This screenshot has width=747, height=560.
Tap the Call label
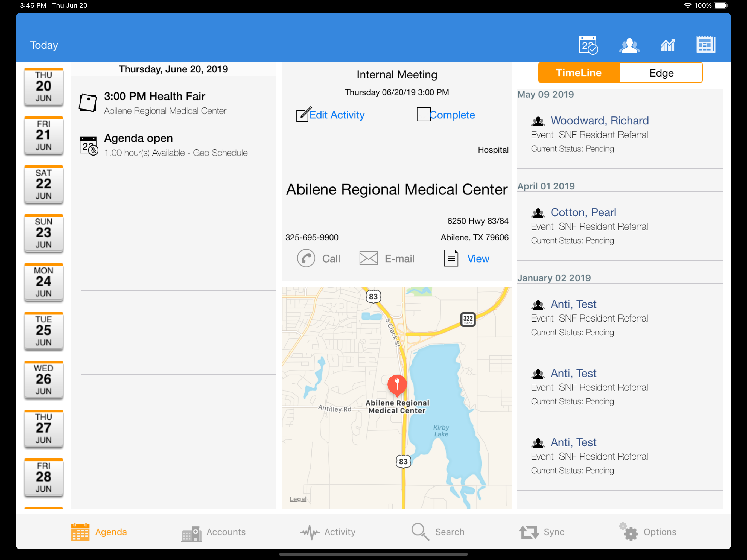(331, 259)
